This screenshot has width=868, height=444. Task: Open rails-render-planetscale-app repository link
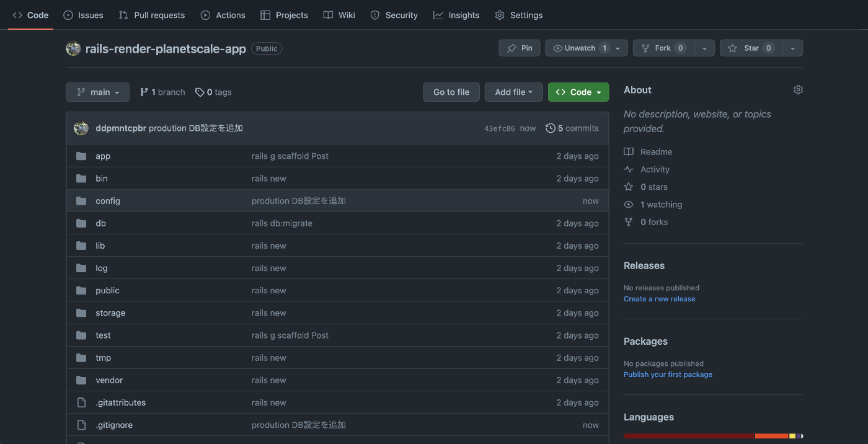166,48
